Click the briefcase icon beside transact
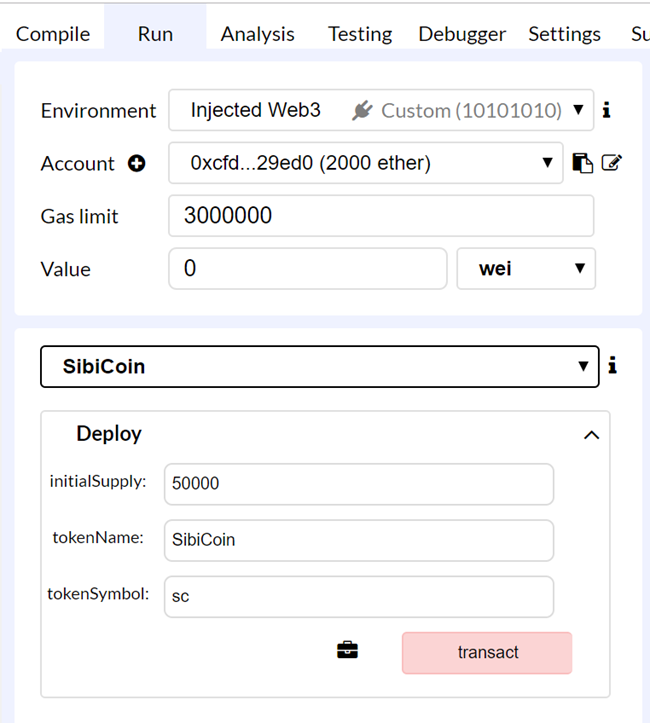Viewport: 650px width, 723px height. (347, 650)
